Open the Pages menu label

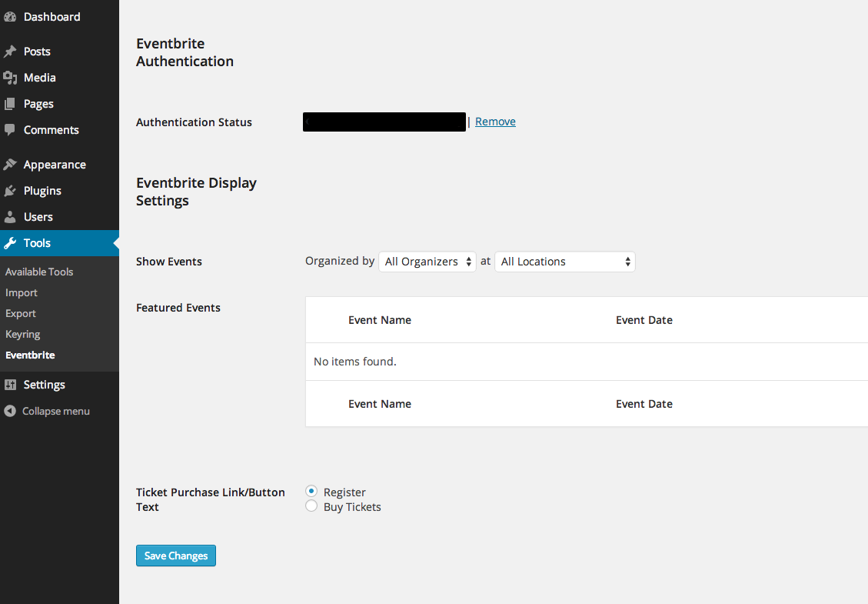[38, 104]
